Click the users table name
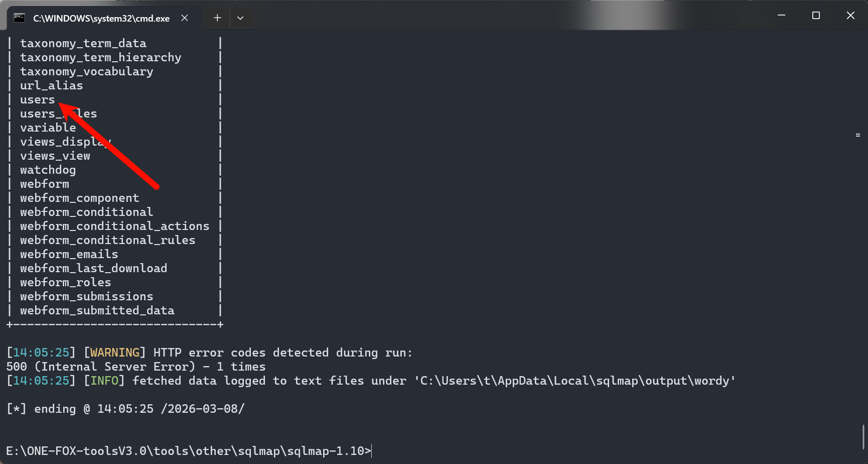The width and height of the screenshot is (868, 464). (x=38, y=99)
